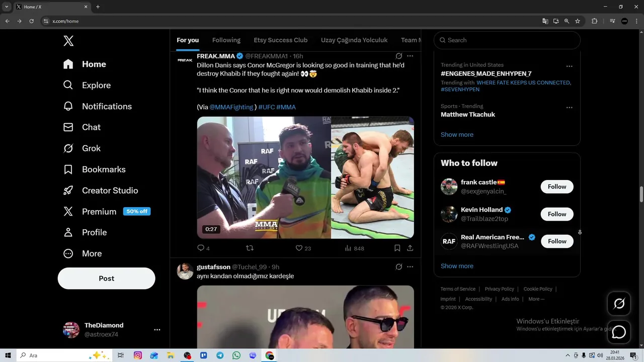Open Profile in the sidebar
Screen dimensions: 644x362
(85, 232)
